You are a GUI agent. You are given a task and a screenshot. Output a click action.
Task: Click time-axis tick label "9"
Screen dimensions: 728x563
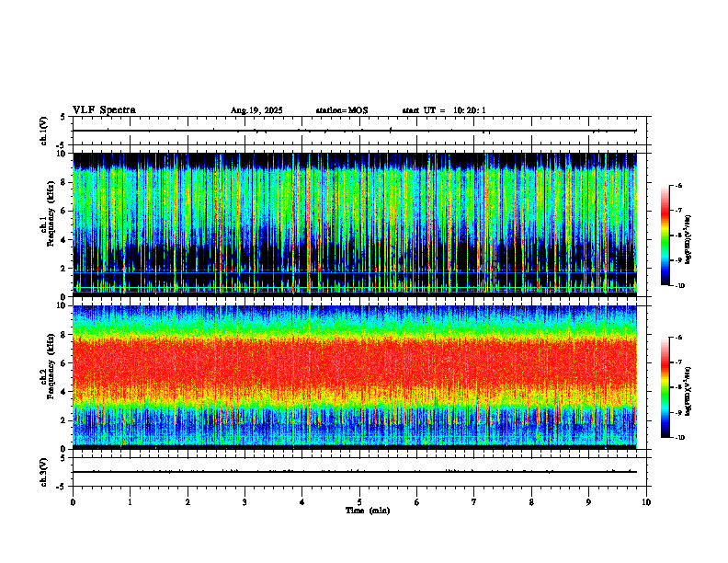tap(588, 502)
